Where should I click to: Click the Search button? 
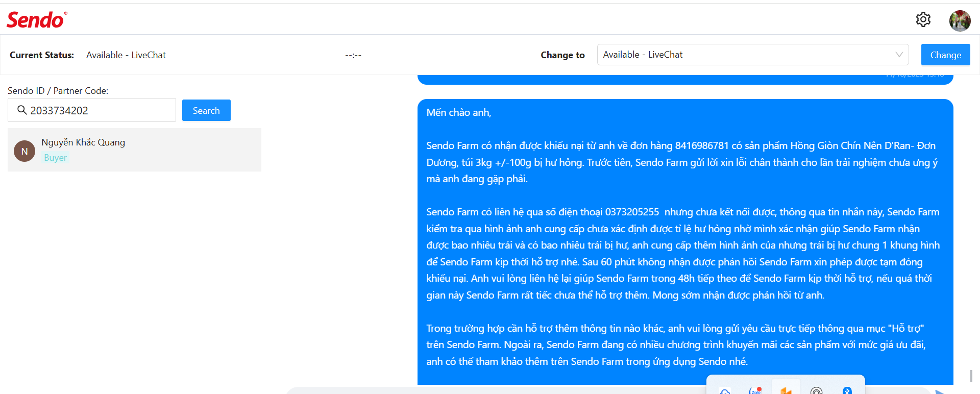pyautogui.click(x=206, y=110)
